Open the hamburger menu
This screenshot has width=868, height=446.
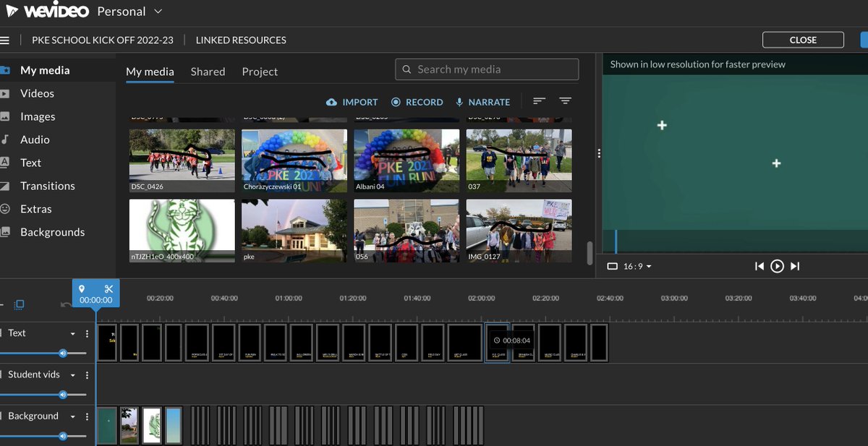coord(4,40)
